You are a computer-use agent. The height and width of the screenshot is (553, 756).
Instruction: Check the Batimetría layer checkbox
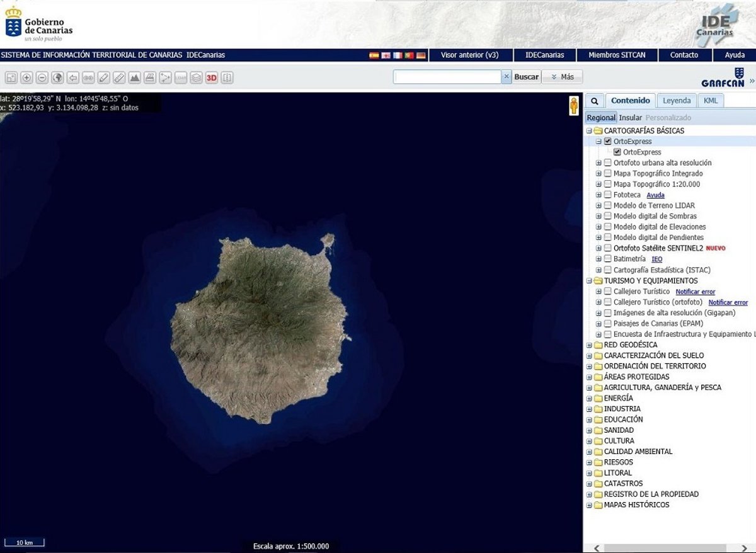tap(608, 259)
